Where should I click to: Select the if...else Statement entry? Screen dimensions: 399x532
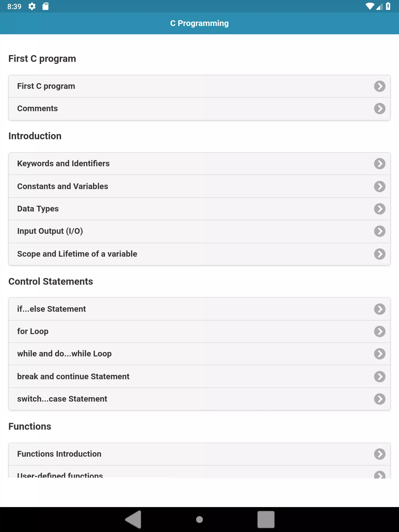(x=199, y=309)
